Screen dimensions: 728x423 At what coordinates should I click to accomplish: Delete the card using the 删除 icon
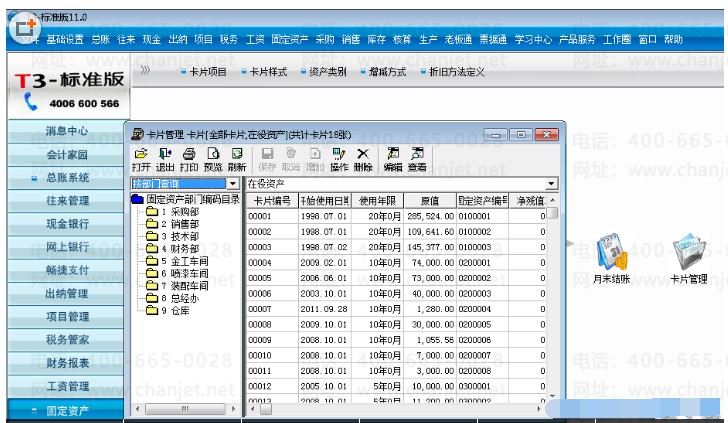363,159
